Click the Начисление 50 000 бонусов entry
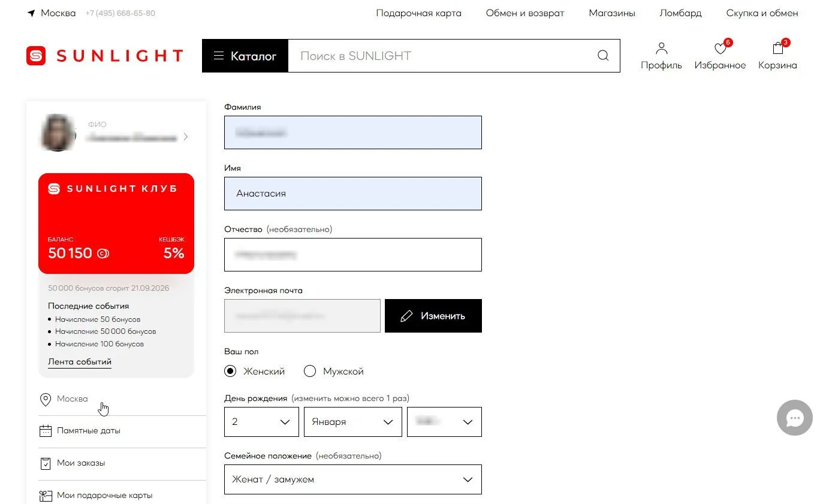 [105, 331]
